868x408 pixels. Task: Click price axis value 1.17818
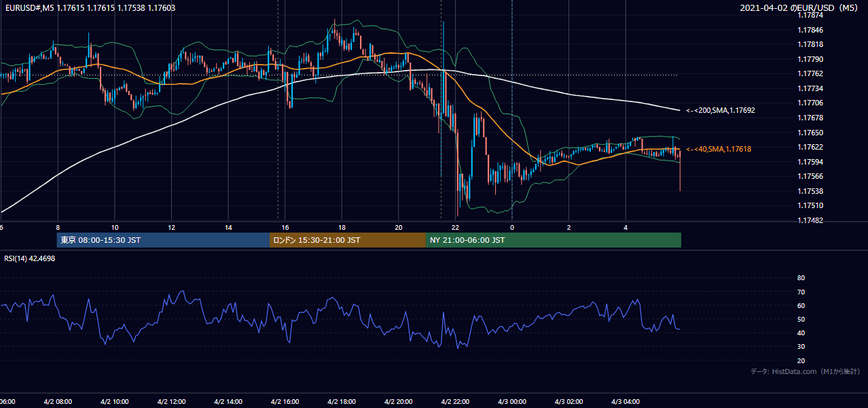pos(809,44)
